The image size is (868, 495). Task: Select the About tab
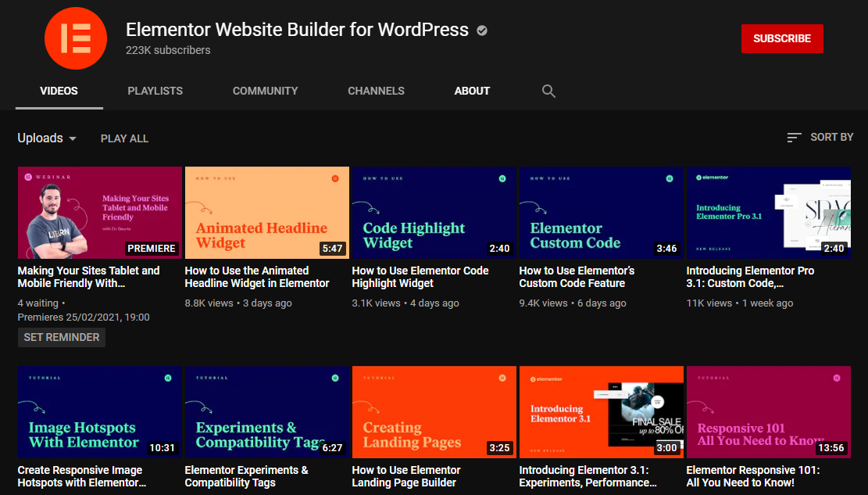pyautogui.click(x=472, y=91)
